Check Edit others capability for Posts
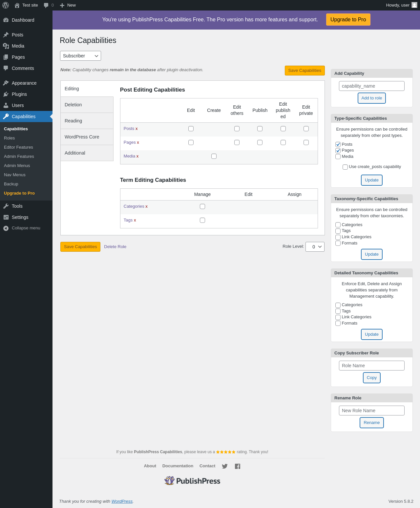This screenshot has width=420, height=508. point(237,129)
